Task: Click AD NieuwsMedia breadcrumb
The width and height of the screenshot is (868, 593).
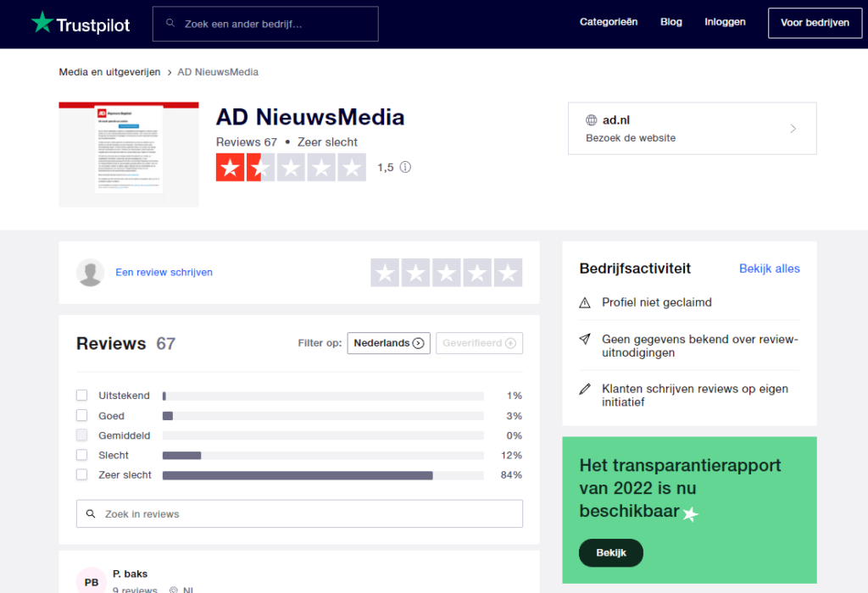Action: [218, 72]
